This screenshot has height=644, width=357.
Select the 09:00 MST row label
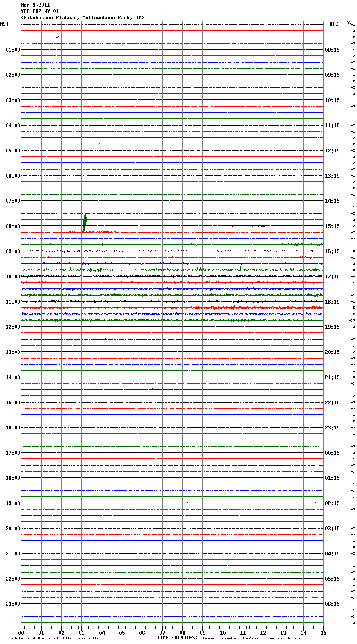coord(13,251)
